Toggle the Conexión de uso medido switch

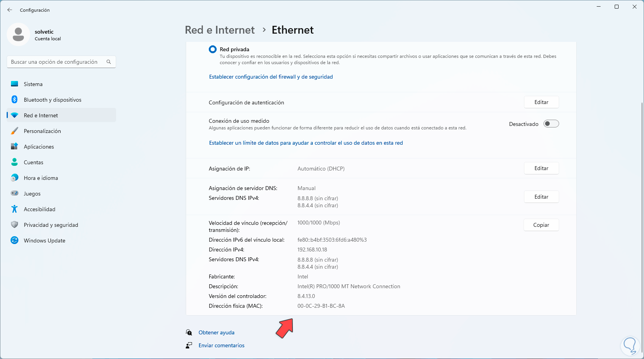551,124
